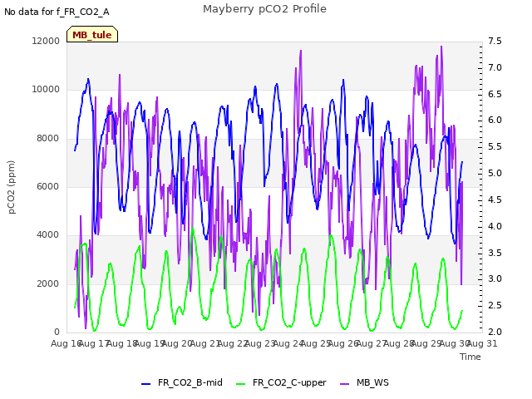Click the 8000 y-axis tick label
This screenshot has width=532, height=399.
point(48,138)
